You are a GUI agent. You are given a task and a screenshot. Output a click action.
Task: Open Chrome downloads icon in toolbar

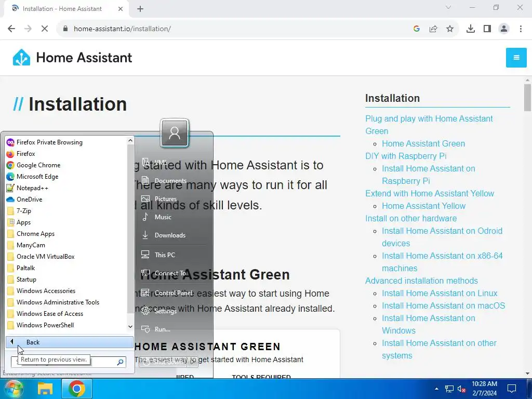click(x=471, y=29)
